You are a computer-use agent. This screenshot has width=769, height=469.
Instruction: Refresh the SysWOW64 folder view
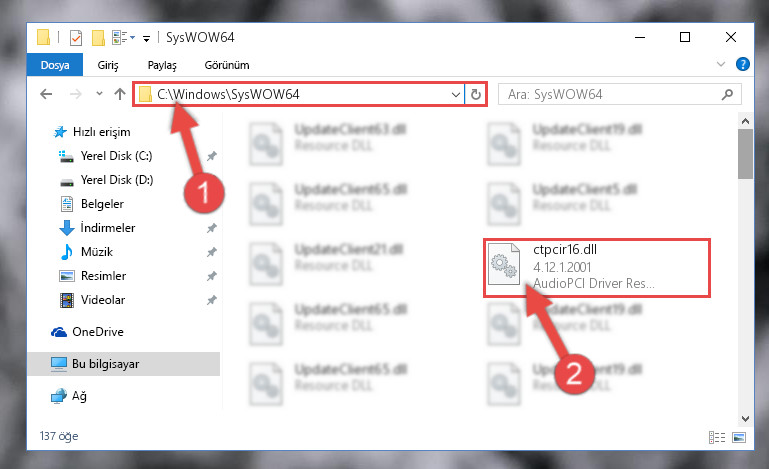pos(476,94)
